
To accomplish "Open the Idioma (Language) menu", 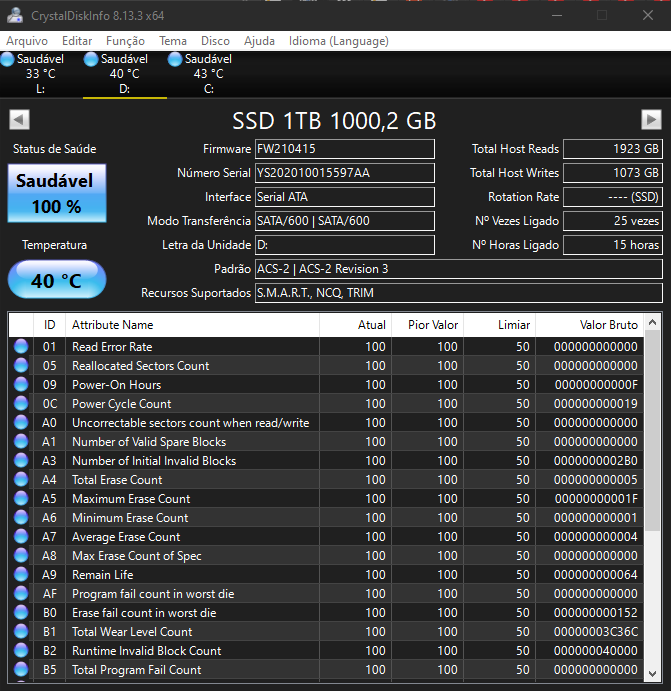I will [338, 41].
